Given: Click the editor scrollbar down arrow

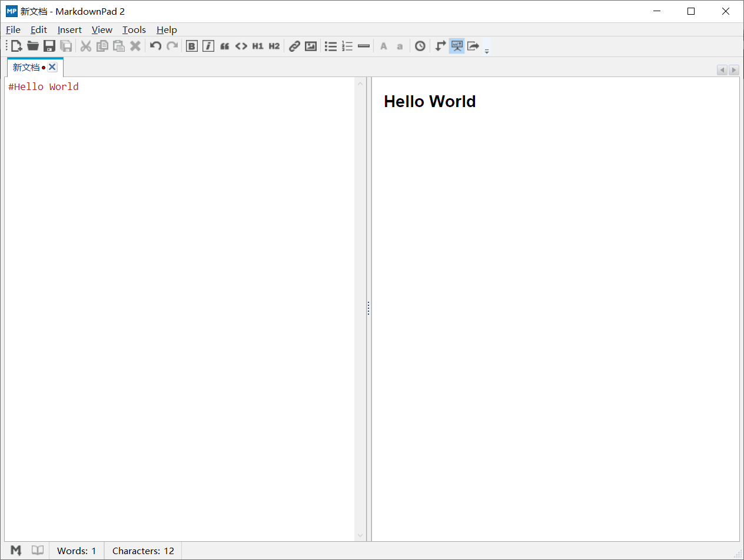Looking at the screenshot, I should tap(361, 535).
